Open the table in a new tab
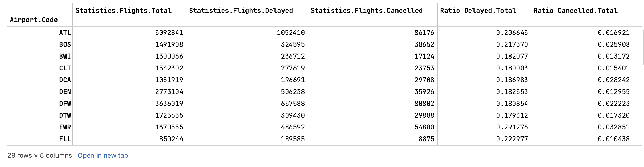 (x=103, y=155)
